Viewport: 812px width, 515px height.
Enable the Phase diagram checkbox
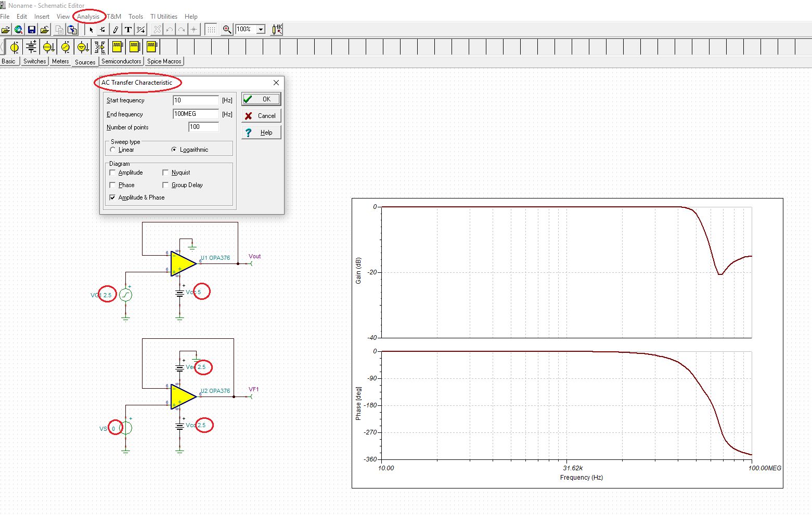[x=112, y=185]
